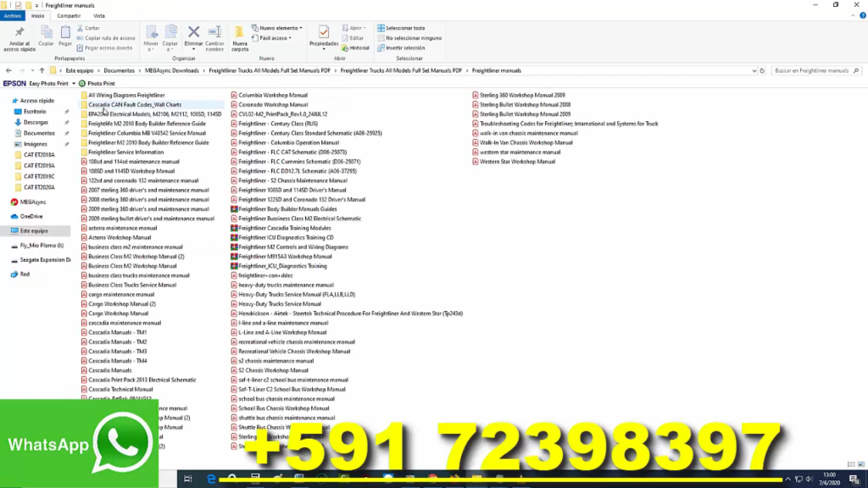Launch EPSON Photo Print
The image size is (868, 488).
pyautogui.click(x=98, y=84)
